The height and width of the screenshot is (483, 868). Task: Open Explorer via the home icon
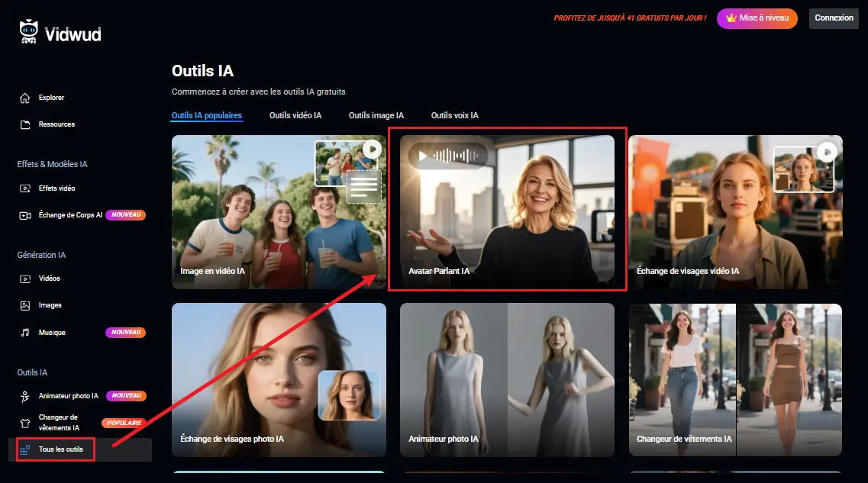pos(24,98)
